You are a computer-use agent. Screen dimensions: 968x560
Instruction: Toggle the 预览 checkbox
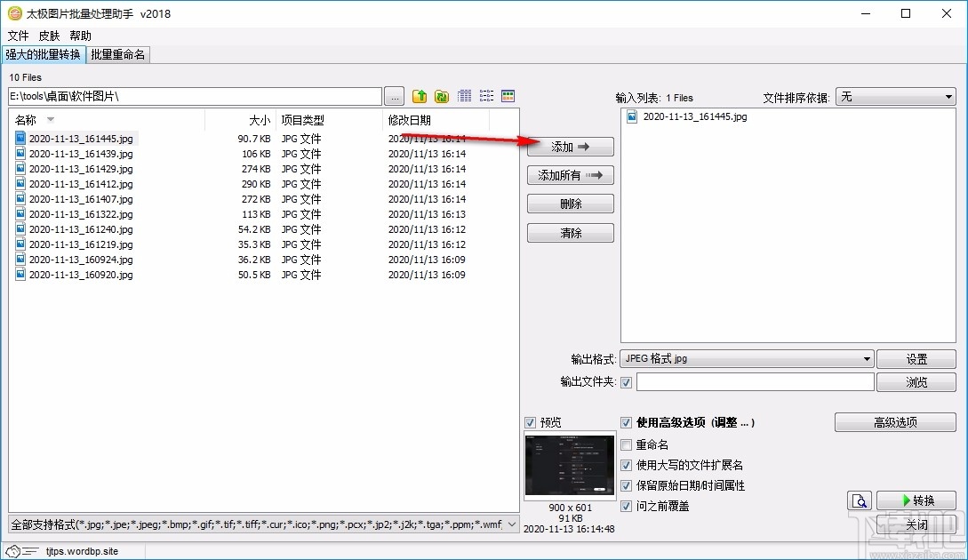click(530, 422)
